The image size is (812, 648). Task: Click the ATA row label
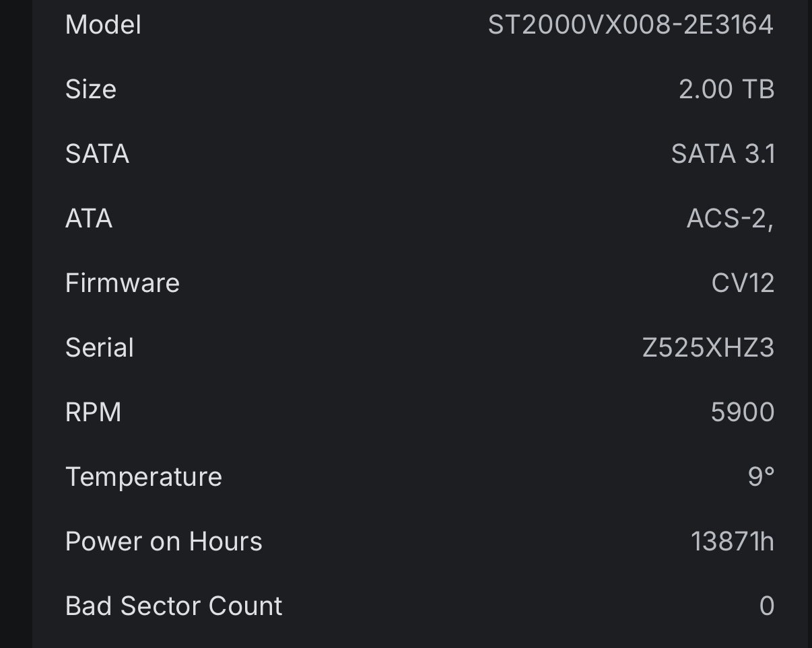(x=89, y=219)
